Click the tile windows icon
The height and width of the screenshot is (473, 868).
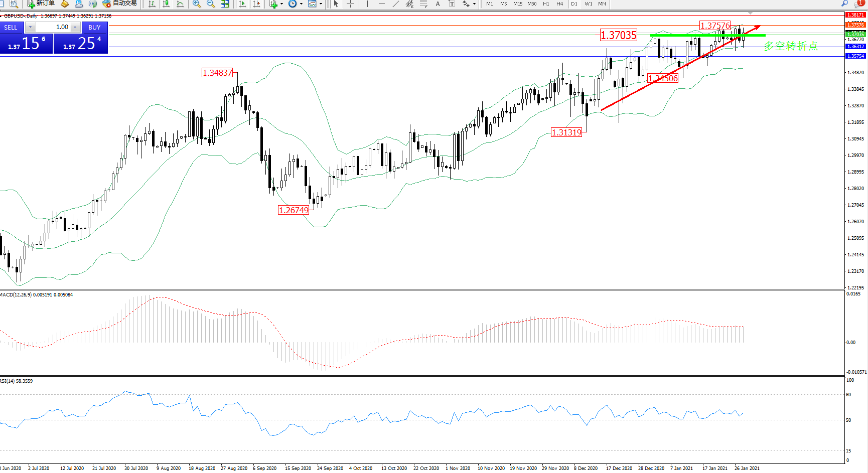click(x=225, y=4)
